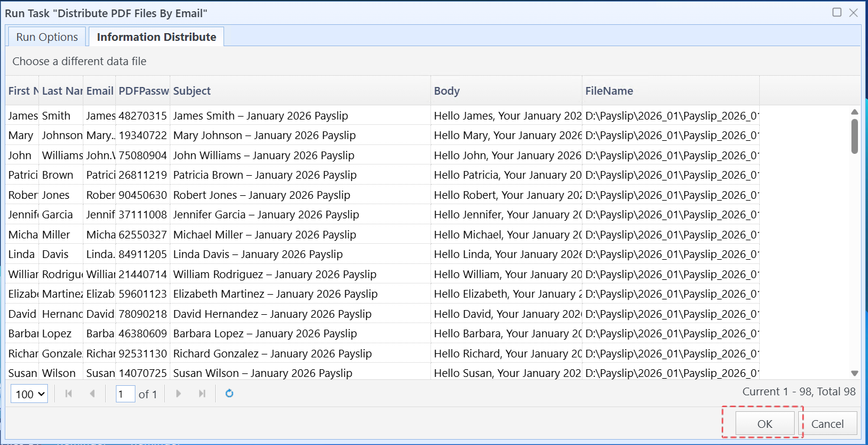Screen dimensions: 868x445
Task: Go to first page using pagination icon
Action: [69, 394]
